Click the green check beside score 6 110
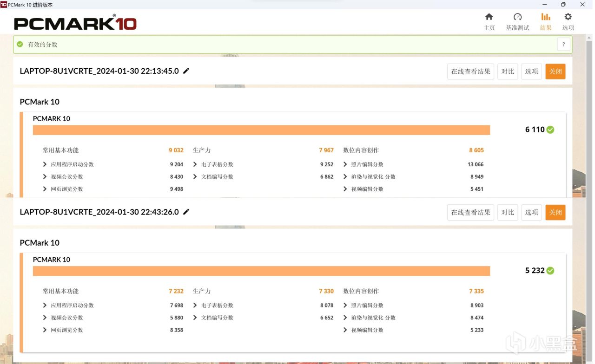 (550, 130)
